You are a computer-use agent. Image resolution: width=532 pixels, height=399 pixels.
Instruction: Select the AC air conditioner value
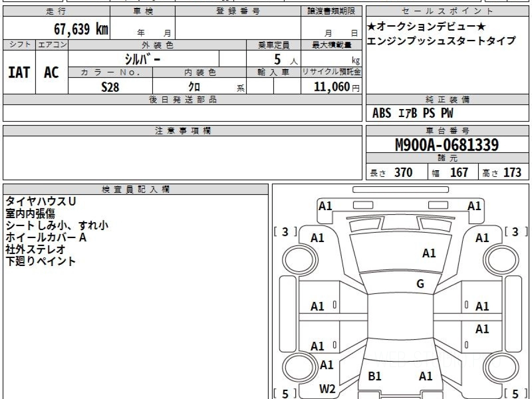[x=51, y=72]
